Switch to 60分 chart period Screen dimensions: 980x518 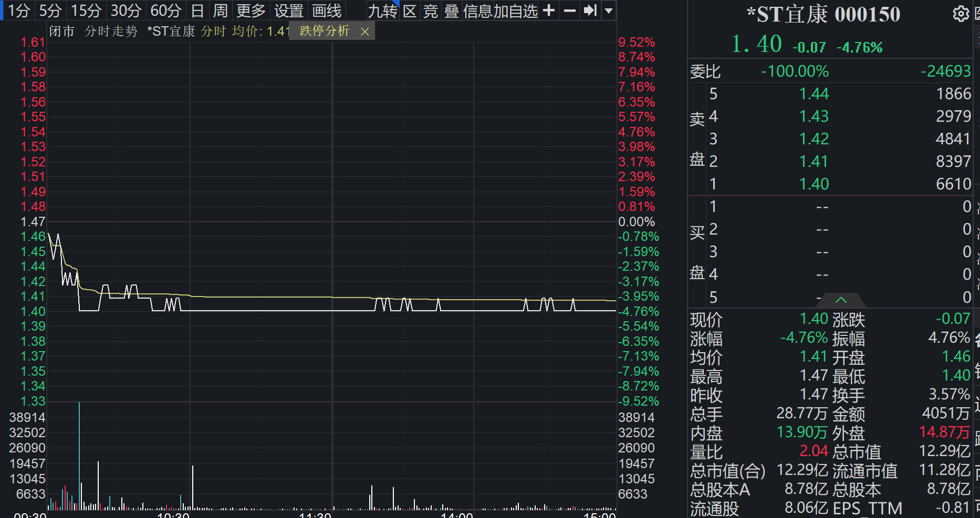(x=166, y=10)
